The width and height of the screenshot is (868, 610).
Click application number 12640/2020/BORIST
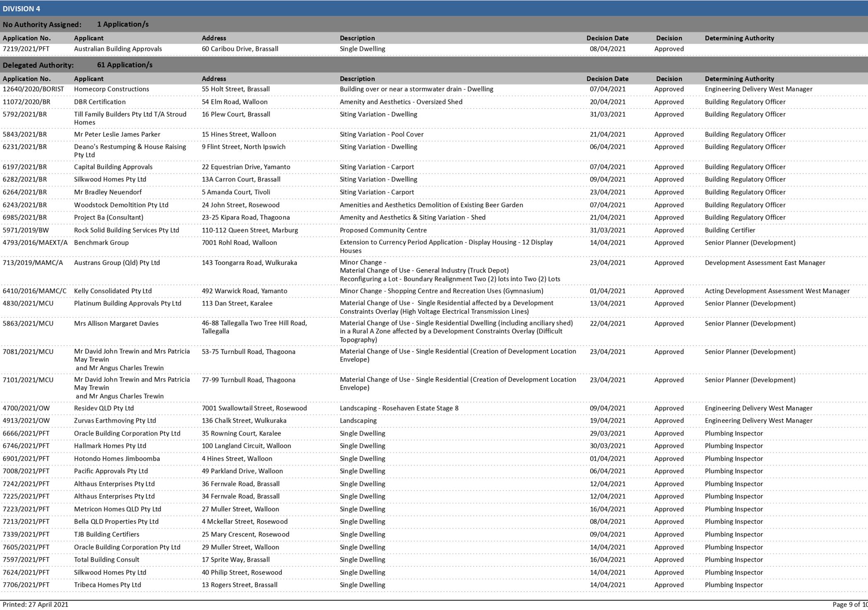(x=33, y=89)
